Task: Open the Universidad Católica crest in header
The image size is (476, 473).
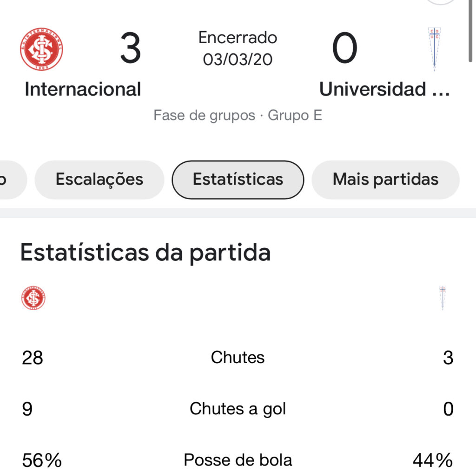Action: coord(435,49)
